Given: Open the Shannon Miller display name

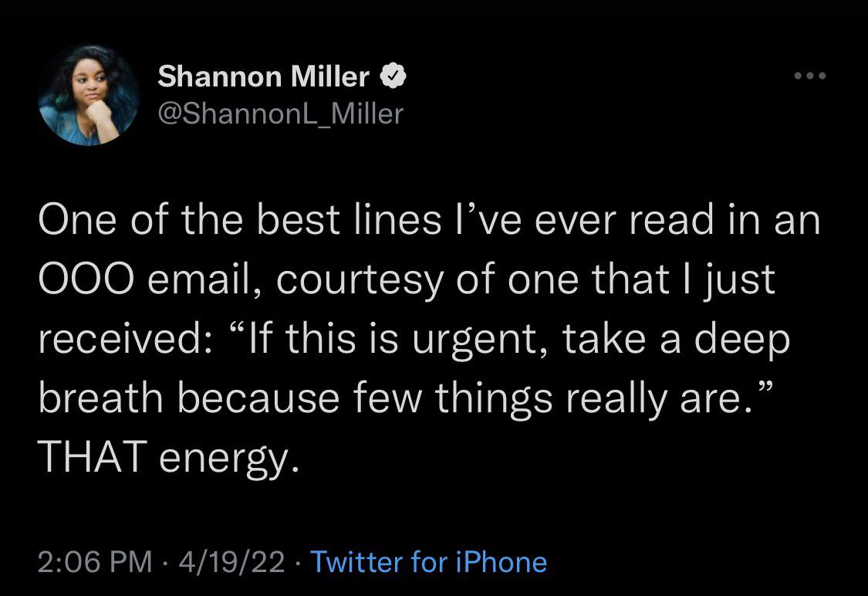Looking at the screenshot, I should point(263,76).
